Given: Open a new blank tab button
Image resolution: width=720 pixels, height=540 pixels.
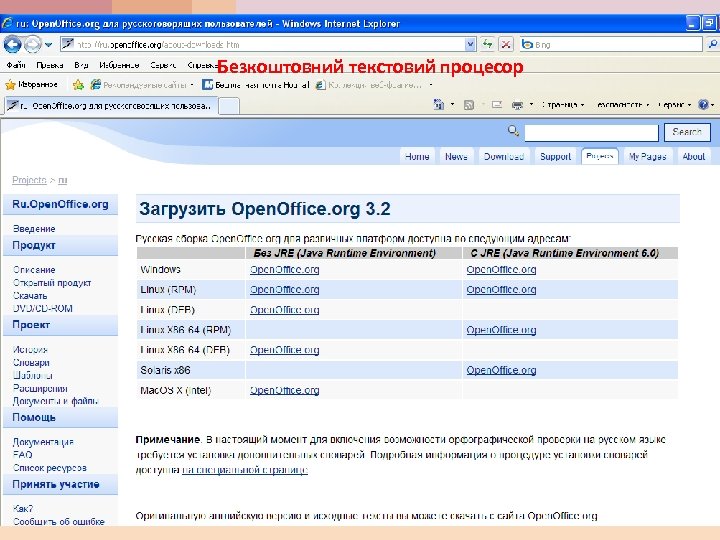Looking at the screenshot, I should pos(229,106).
